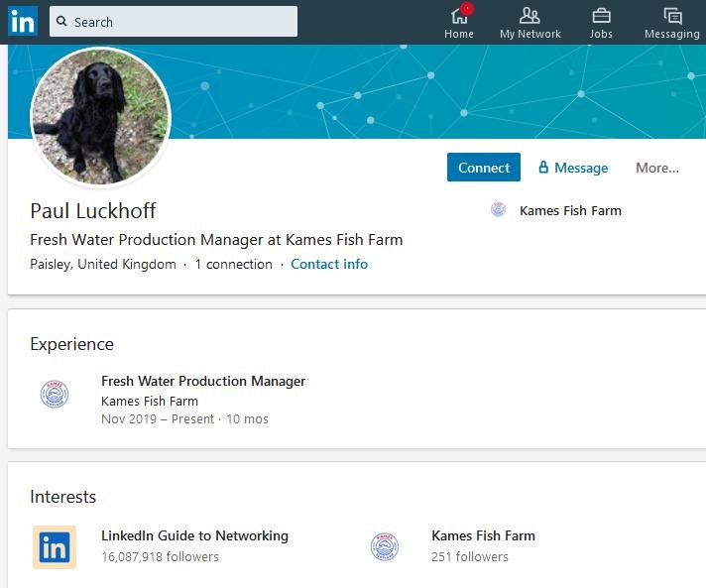
Task: Click 16,087,918 followers text
Action: pos(161,557)
